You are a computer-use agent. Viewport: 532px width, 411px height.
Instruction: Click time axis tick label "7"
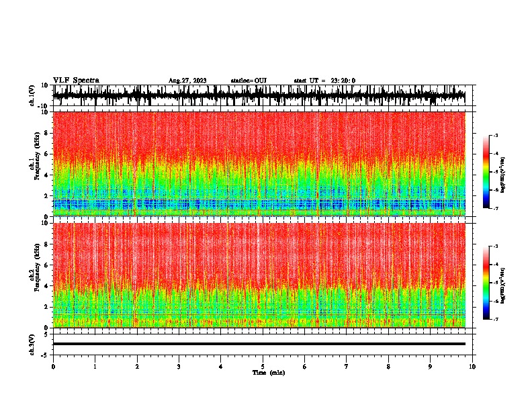[347, 367]
